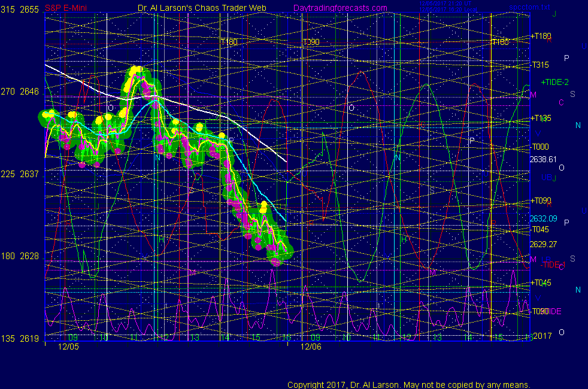Click the copyright notice "Copyright 2017, Dr. Al Larson"
Image resolution: width=588 pixels, height=389 pixels.
[x=344, y=385]
